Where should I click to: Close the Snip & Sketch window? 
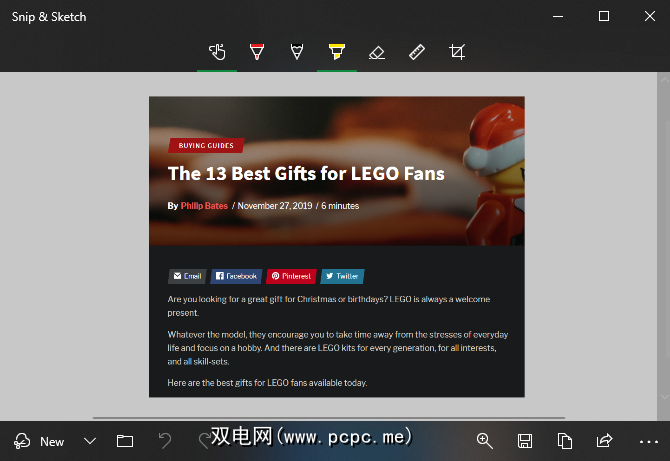[649, 16]
